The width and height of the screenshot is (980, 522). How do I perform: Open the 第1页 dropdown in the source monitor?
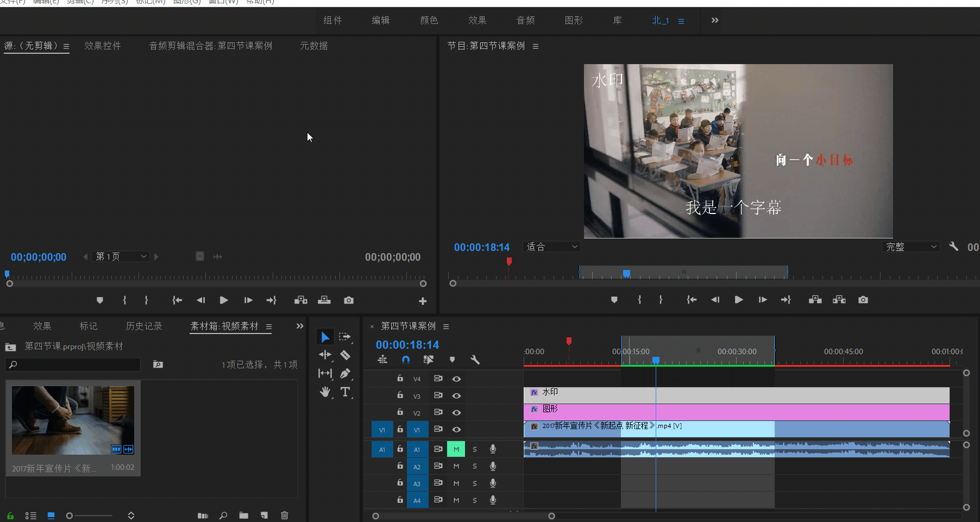(x=121, y=256)
